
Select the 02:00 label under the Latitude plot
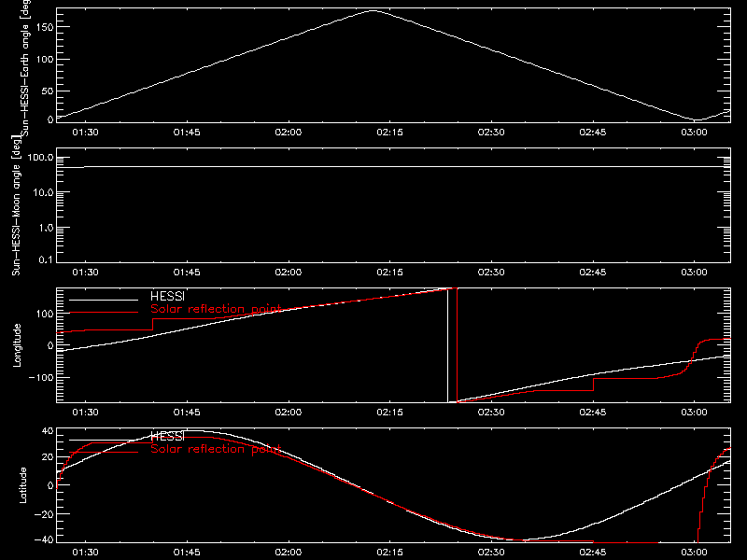point(289,552)
